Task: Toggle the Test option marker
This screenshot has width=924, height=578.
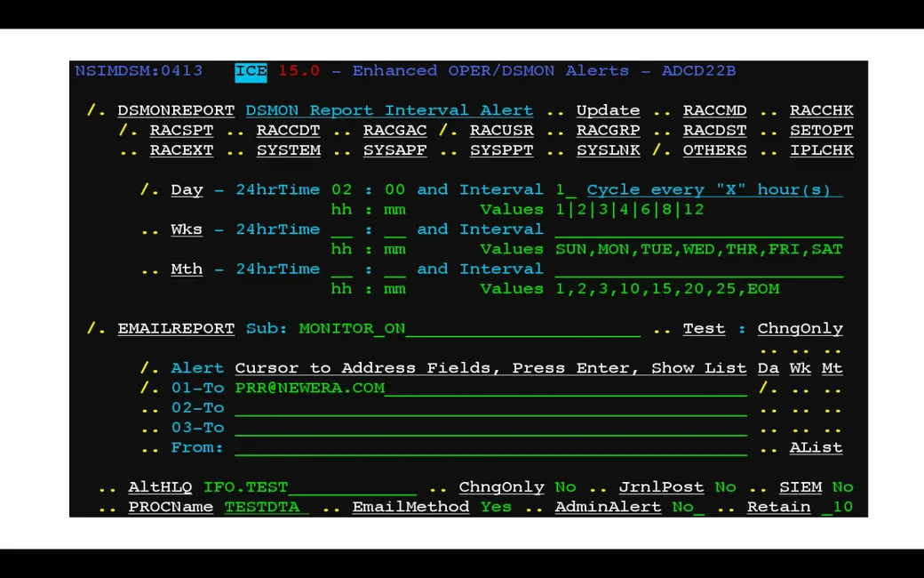Action: tap(661, 329)
